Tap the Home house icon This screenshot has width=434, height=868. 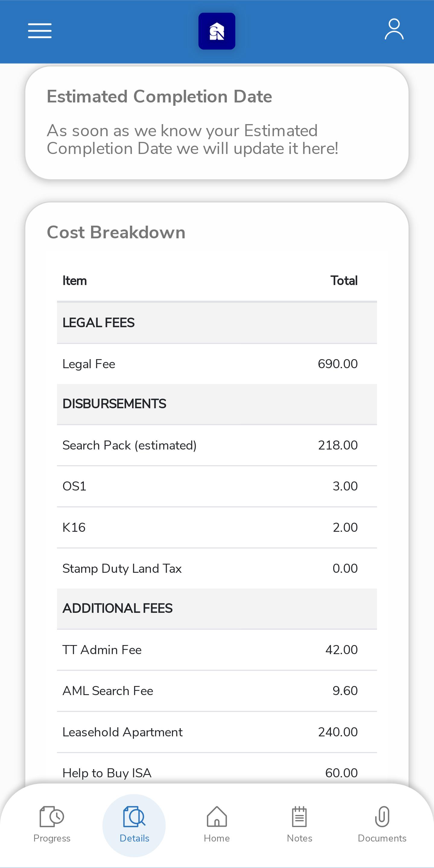(217, 816)
